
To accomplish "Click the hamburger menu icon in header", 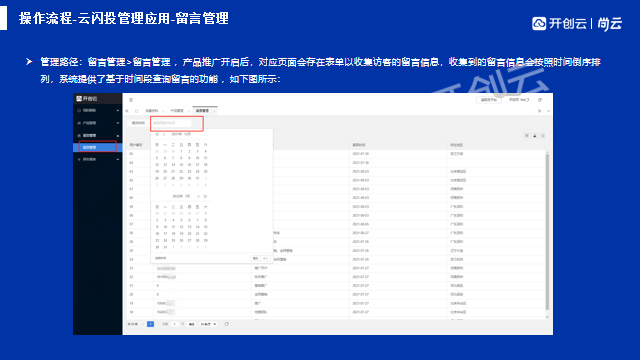I will [x=131, y=100].
